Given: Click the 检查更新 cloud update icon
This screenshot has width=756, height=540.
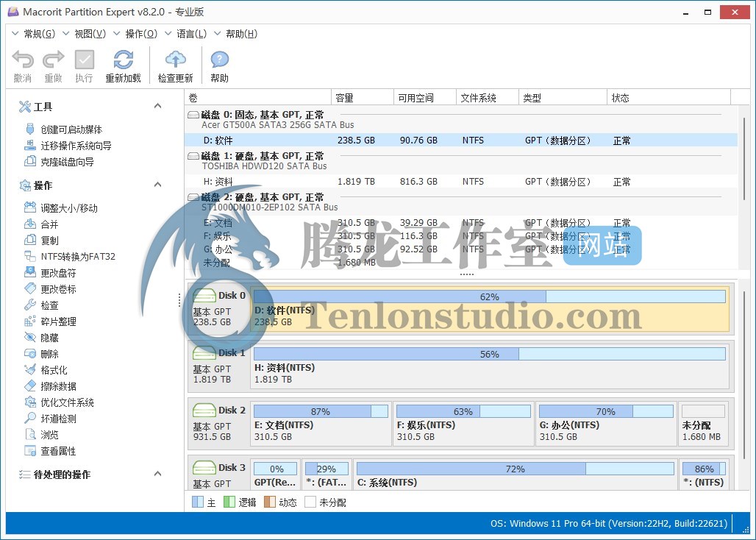Looking at the screenshot, I should 175,60.
